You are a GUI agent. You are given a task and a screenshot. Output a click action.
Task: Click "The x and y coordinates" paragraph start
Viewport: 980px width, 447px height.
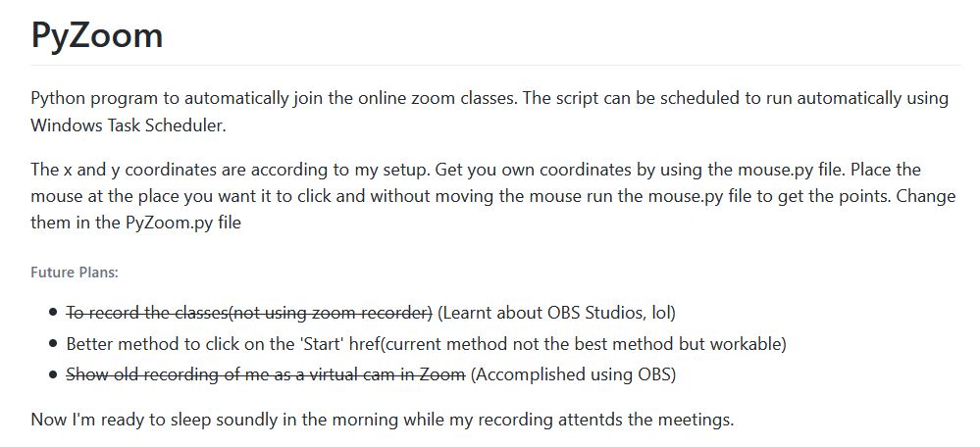(x=123, y=170)
